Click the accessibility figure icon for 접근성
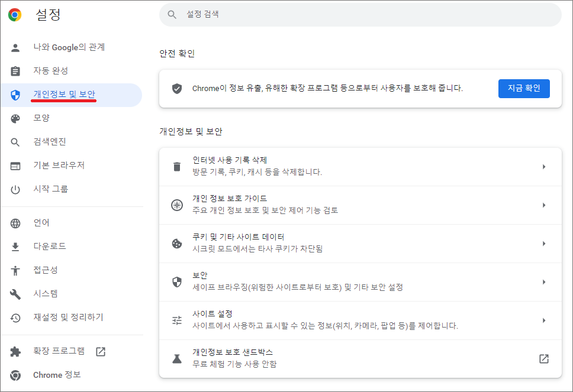 15,270
